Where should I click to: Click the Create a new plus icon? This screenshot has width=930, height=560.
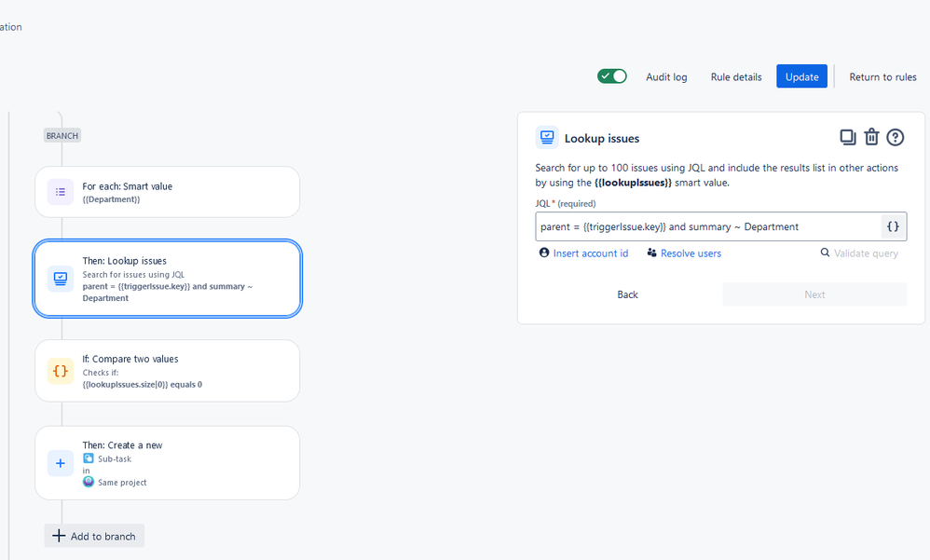pos(61,463)
